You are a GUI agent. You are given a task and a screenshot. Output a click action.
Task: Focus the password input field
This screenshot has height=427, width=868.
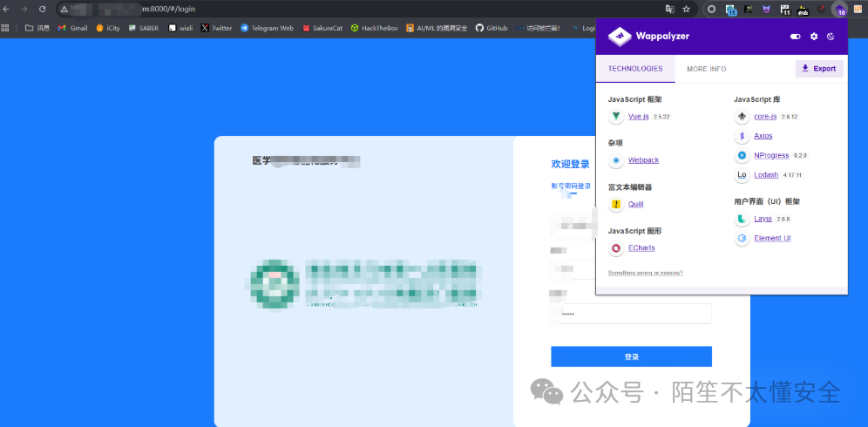631,314
